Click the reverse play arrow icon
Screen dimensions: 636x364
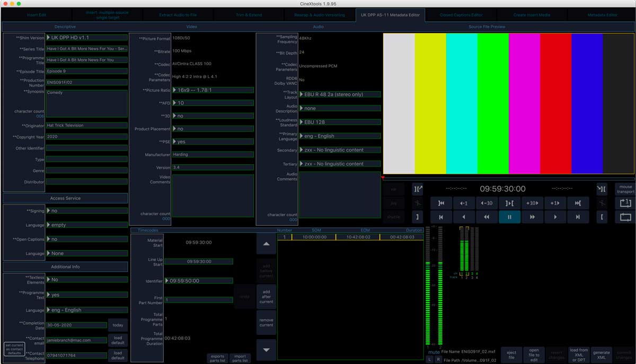pos(464,217)
